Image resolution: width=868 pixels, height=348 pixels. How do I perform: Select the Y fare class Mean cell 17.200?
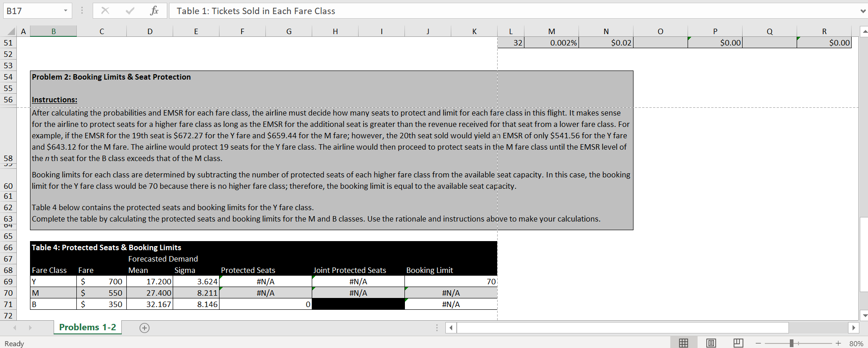[x=150, y=282]
